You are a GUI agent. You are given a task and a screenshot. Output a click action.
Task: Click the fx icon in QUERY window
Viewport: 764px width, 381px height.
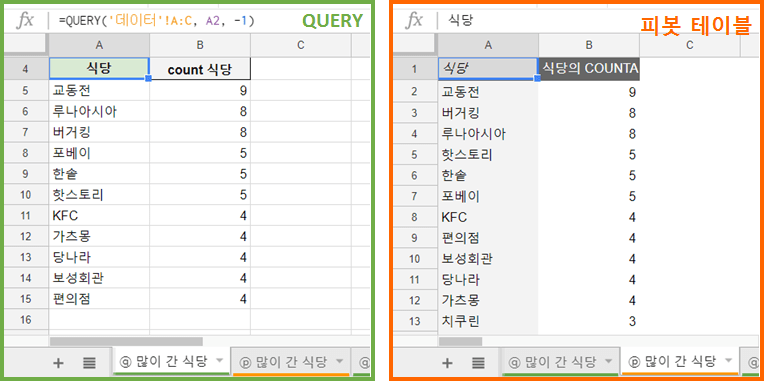[x=26, y=20]
